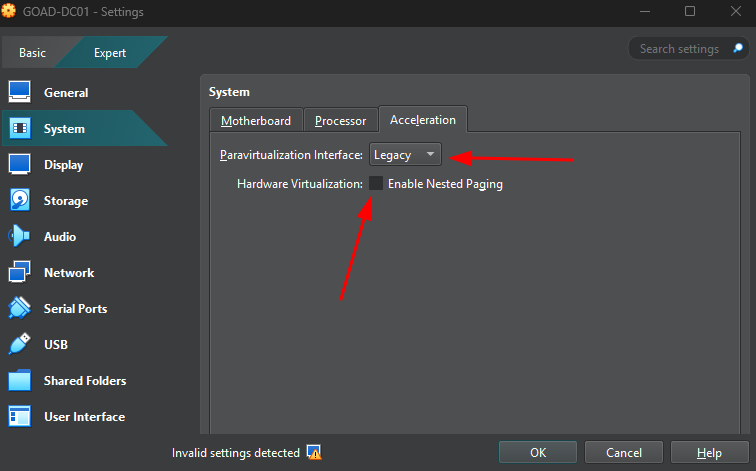The image size is (756, 471).
Task: Click the 'Invalid settings detected' text
Action: click(236, 453)
